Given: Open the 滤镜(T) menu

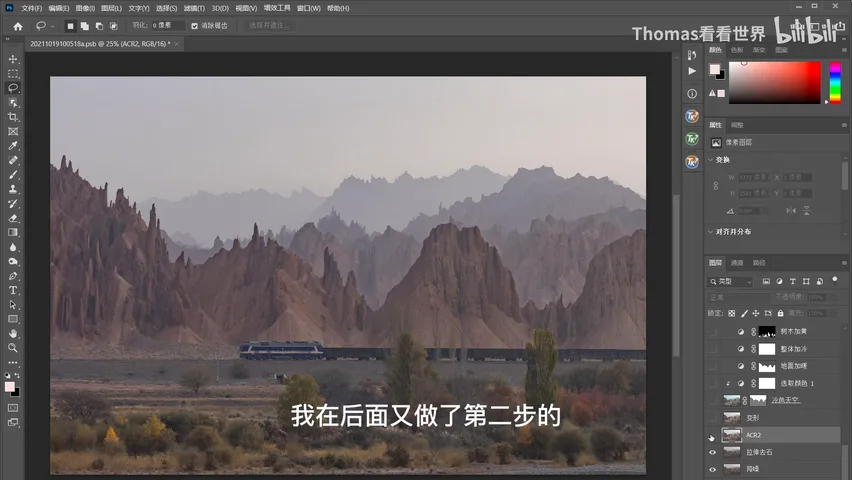Looking at the screenshot, I should click(194, 8).
